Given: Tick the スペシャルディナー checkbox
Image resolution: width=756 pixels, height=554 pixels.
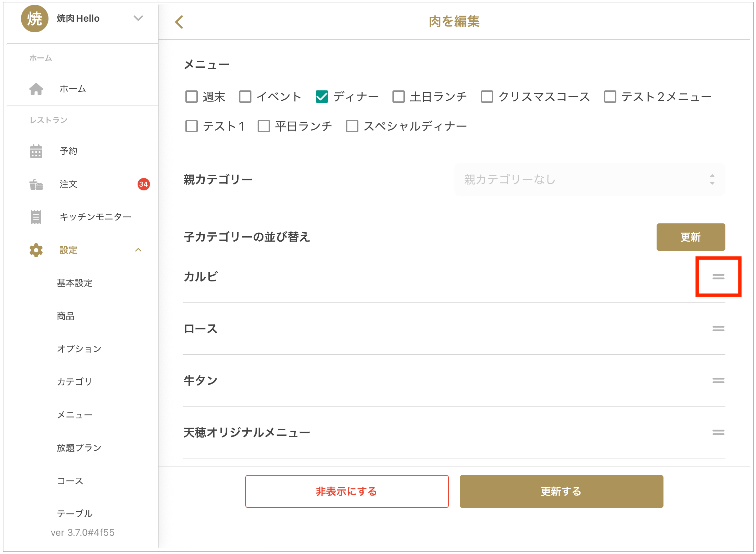Looking at the screenshot, I should pyautogui.click(x=352, y=126).
